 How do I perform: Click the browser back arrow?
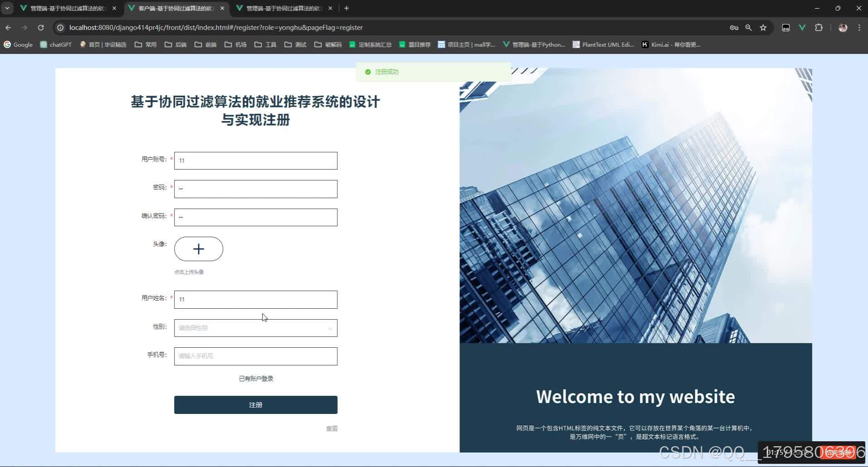click(8, 28)
